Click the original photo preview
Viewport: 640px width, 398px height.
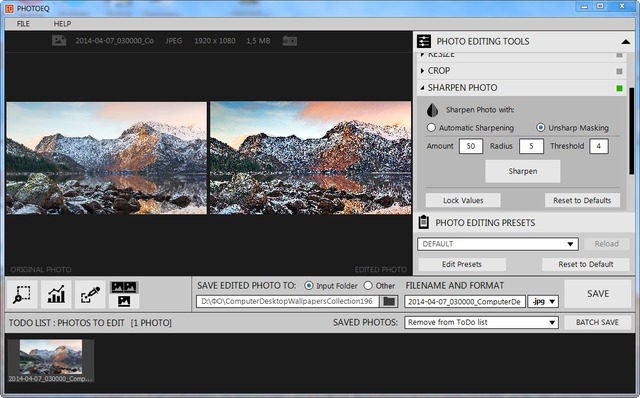pos(107,158)
